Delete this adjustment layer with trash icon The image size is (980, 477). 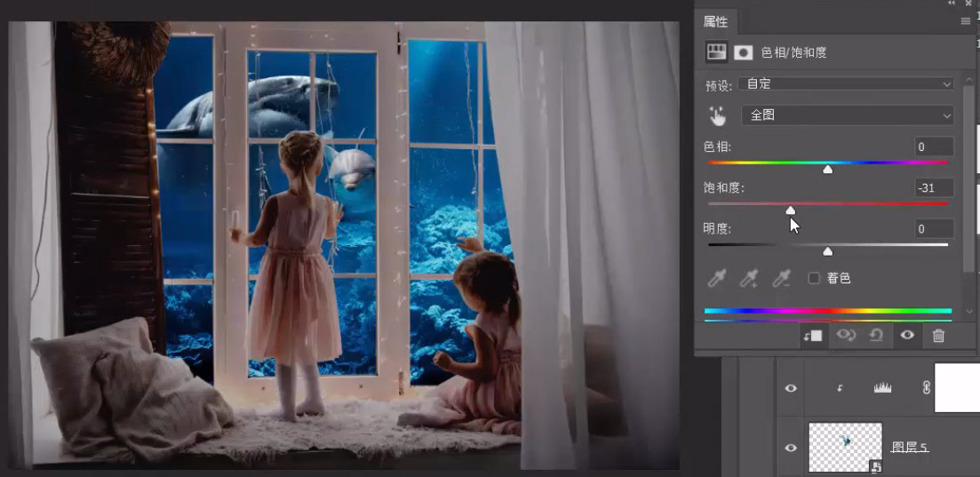click(x=938, y=336)
